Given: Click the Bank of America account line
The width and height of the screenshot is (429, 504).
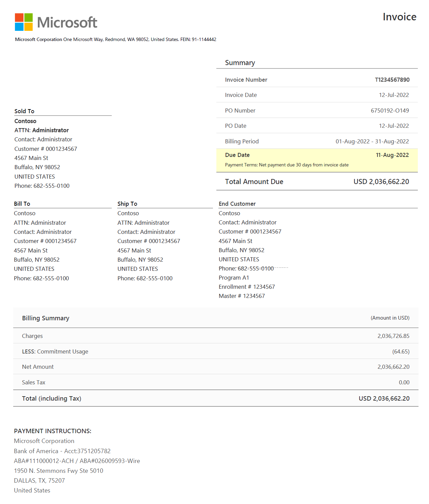Looking at the screenshot, I should coord(62,451).
